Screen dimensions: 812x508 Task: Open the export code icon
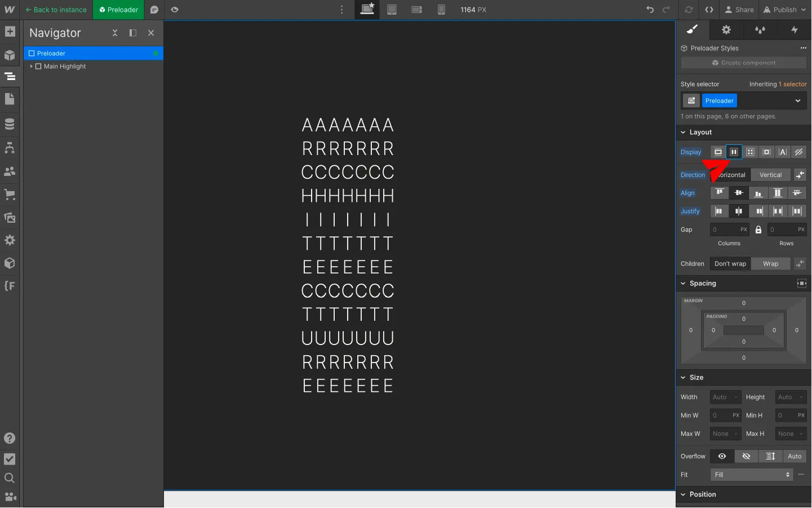click(x=709, y=10)
